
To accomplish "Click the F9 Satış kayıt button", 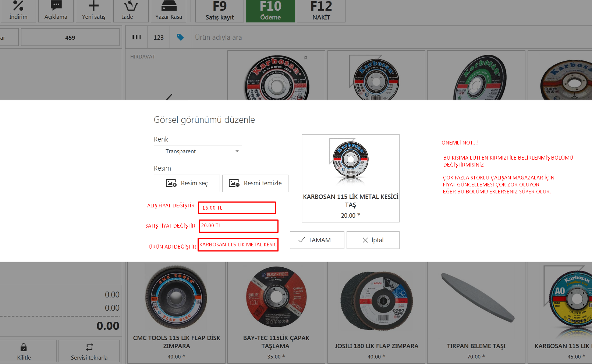I will pyautogui.click(x=220, y=11).
